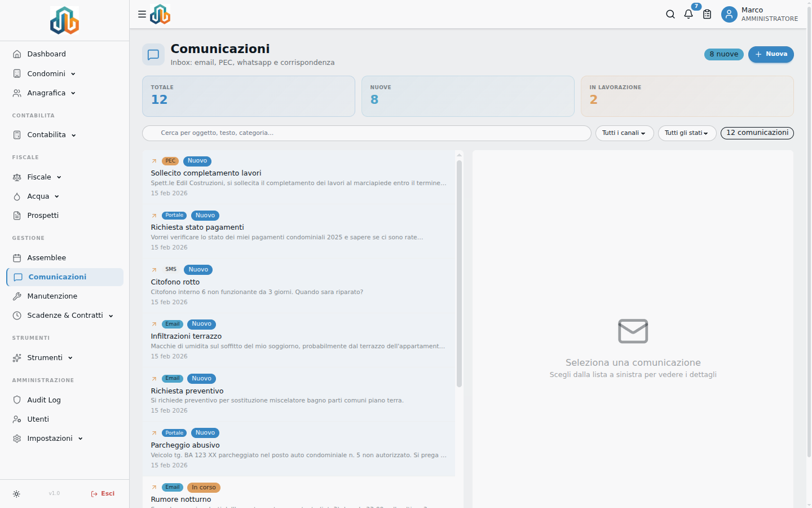Click outgoing arrow icon on Citofono rotto
The image size is (812, 508).
tap(154, 270)
